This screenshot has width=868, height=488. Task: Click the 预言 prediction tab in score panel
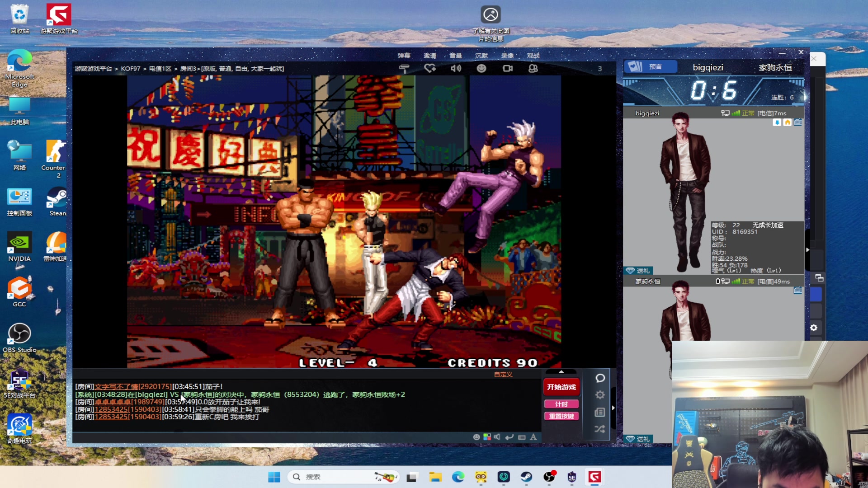coord(651,67)
